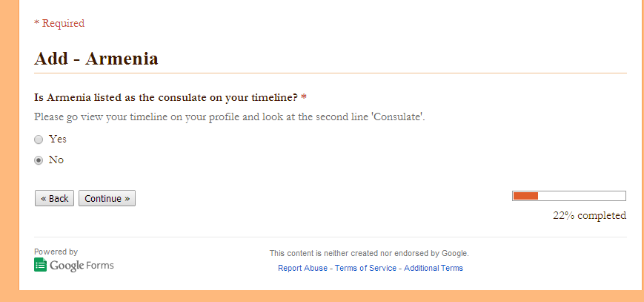The height and width of the screenshot is (302, 644).
Task: Click the Google Forms logo text
Action: click(82, 266)
